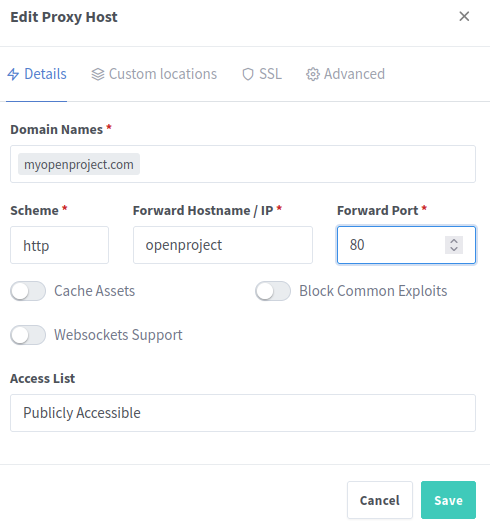Turn on Block Common Exploits
This screenshot has width=501, height=528.
(x=273, y=291)
